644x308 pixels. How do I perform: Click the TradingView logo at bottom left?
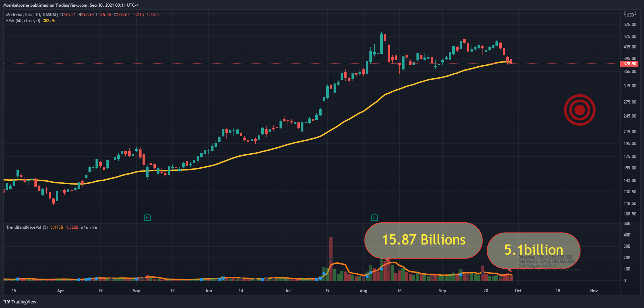(20, 302)
